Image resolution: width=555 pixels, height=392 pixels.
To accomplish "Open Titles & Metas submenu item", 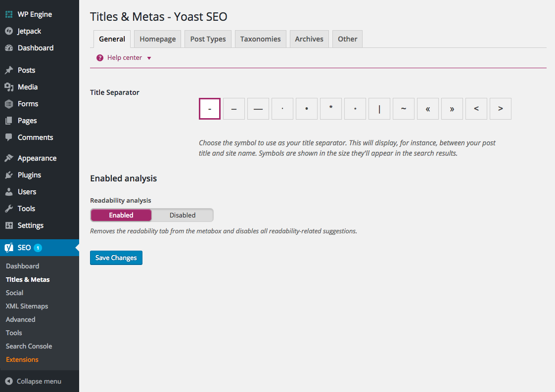I will point(28,279).
